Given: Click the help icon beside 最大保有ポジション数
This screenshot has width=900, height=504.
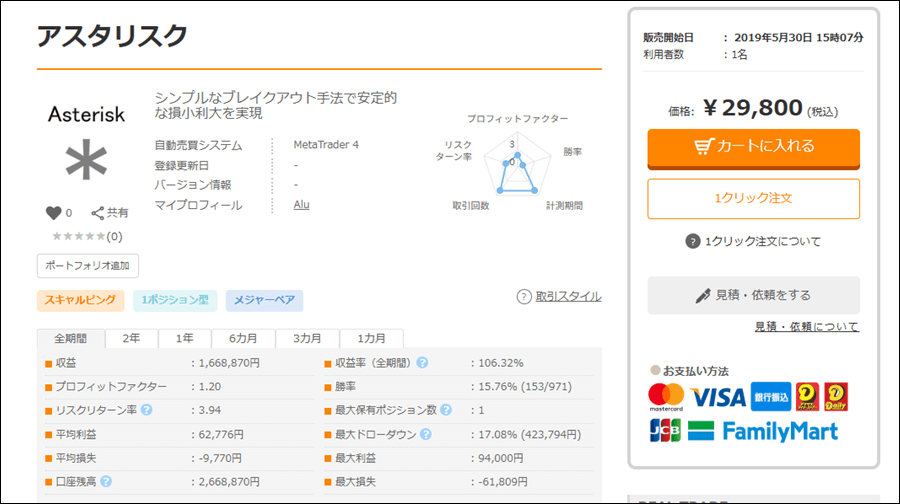Looking at the screenshot, I should coord(446,410).
